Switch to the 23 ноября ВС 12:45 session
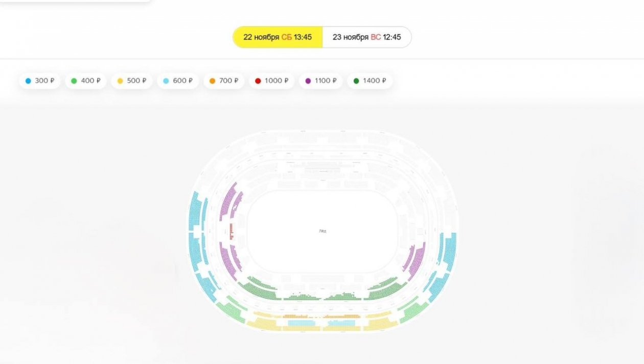 point(366,37)
